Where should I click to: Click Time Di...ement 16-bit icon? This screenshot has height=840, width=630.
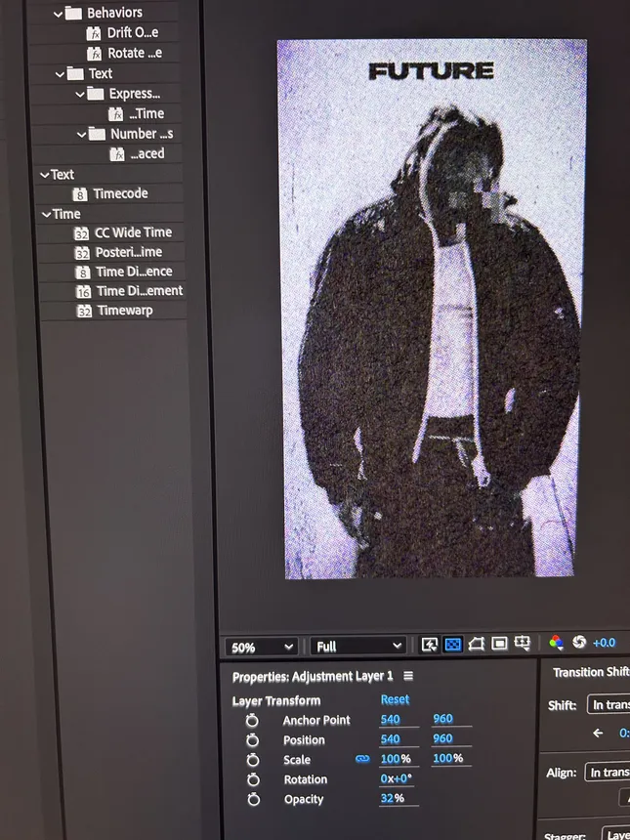point(84,292)
